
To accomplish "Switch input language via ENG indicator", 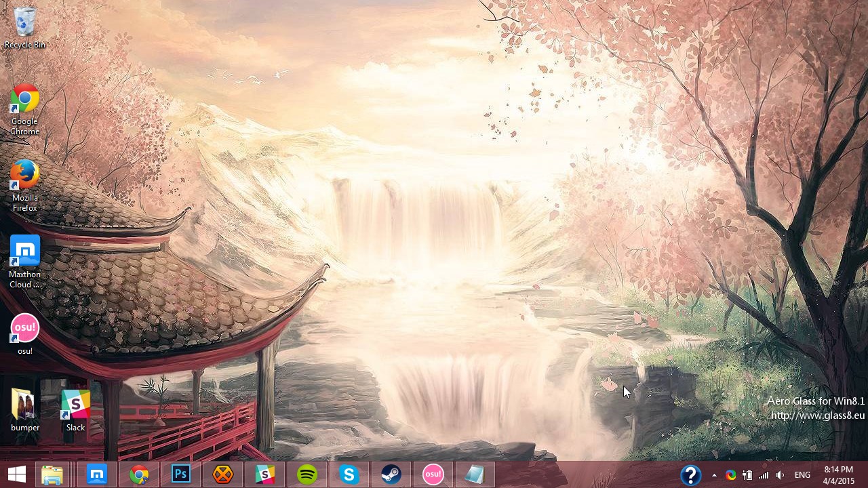I will [802, 475].
